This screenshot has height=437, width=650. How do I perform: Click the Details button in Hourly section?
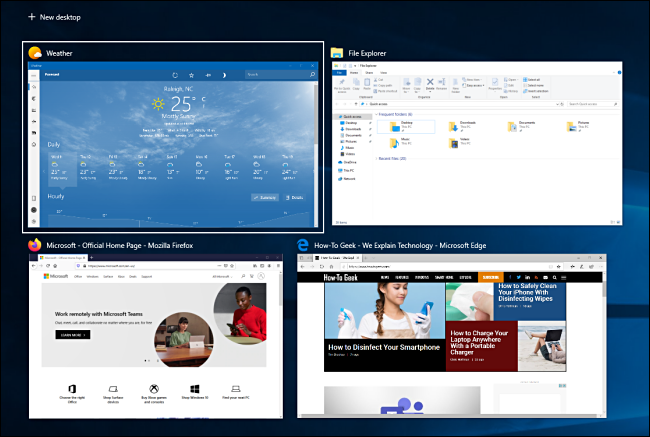[294, 197]
